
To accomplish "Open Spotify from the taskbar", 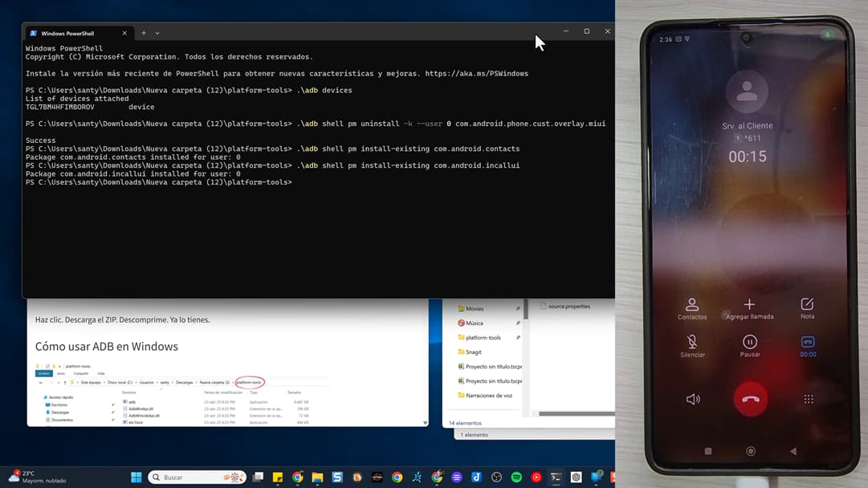I will [x=516, y=478].
